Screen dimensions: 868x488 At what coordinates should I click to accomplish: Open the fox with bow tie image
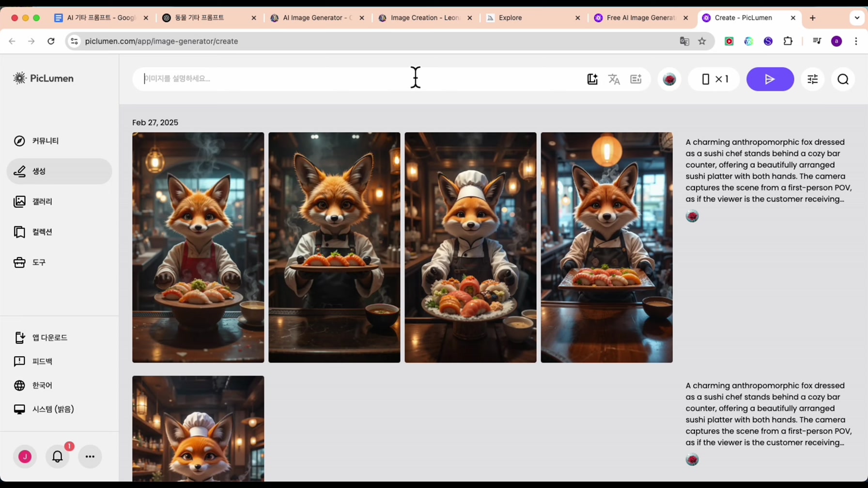(x=334, y=247)
